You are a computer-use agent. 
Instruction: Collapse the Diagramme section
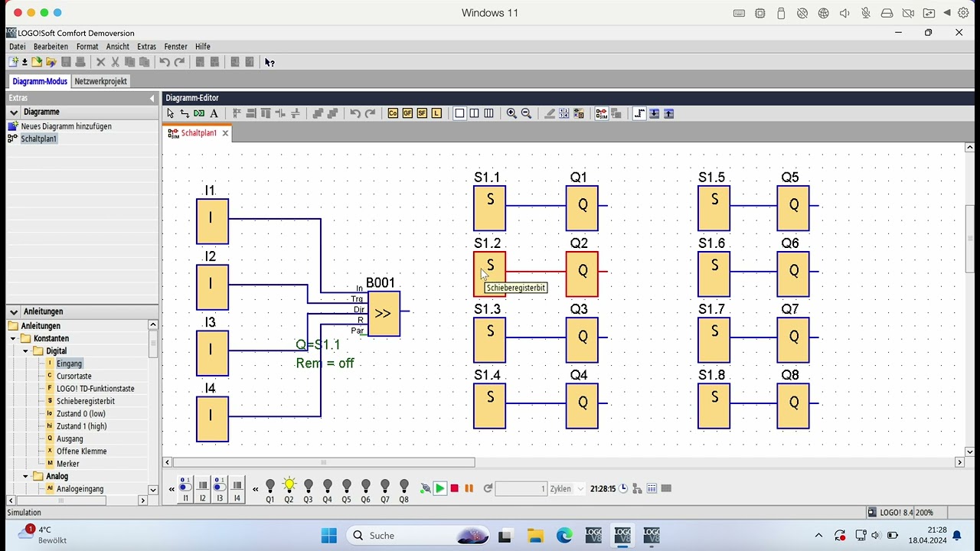point(14,112)
